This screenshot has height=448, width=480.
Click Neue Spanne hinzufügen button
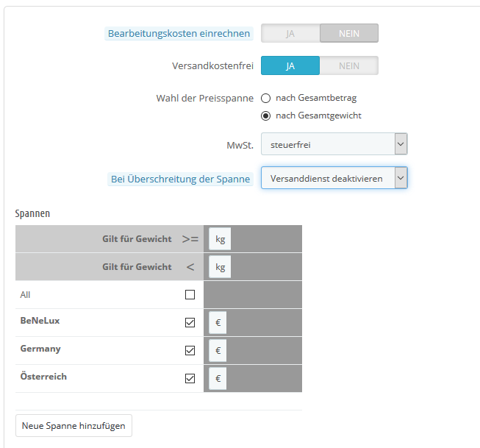[x=74, y=425]
